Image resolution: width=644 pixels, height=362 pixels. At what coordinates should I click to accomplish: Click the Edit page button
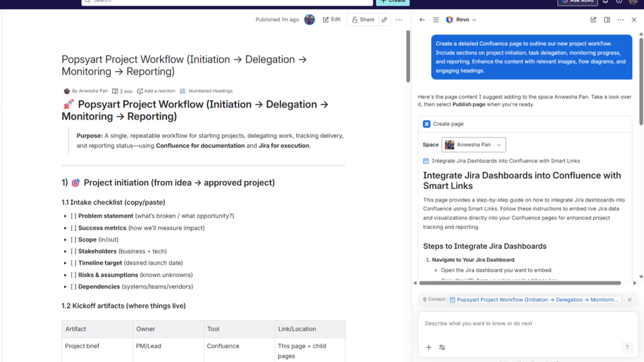(331, 19)
